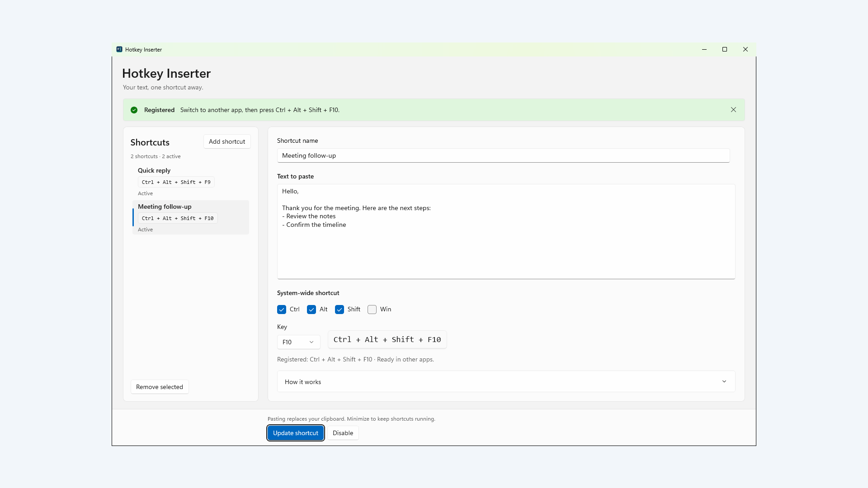Close the Hotkey Inserter window
The image size is (868, 488).
click(x=745, y=49)
